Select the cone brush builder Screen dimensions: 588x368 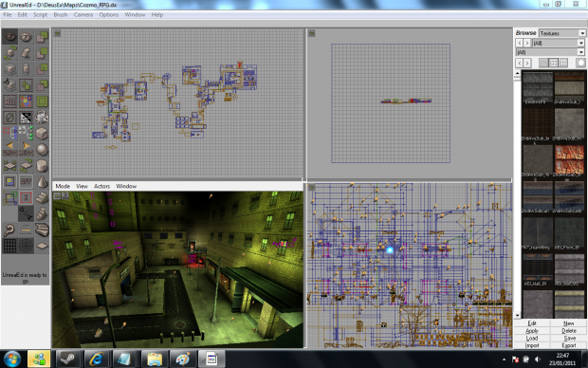click(42, 181)
